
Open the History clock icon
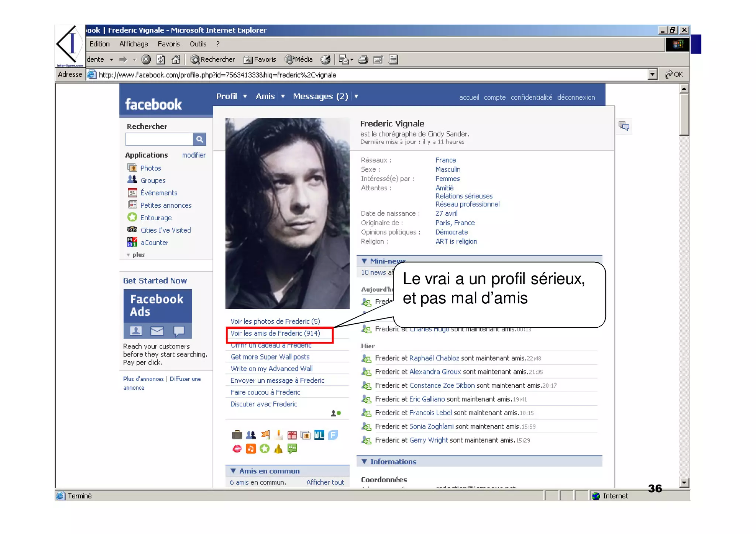coord(325,59)
